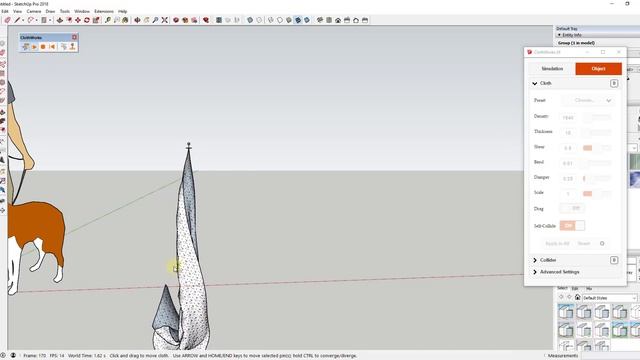Adjust the Scale slider
Viewport: 640px width, 360px height.
tap(597, 193)
